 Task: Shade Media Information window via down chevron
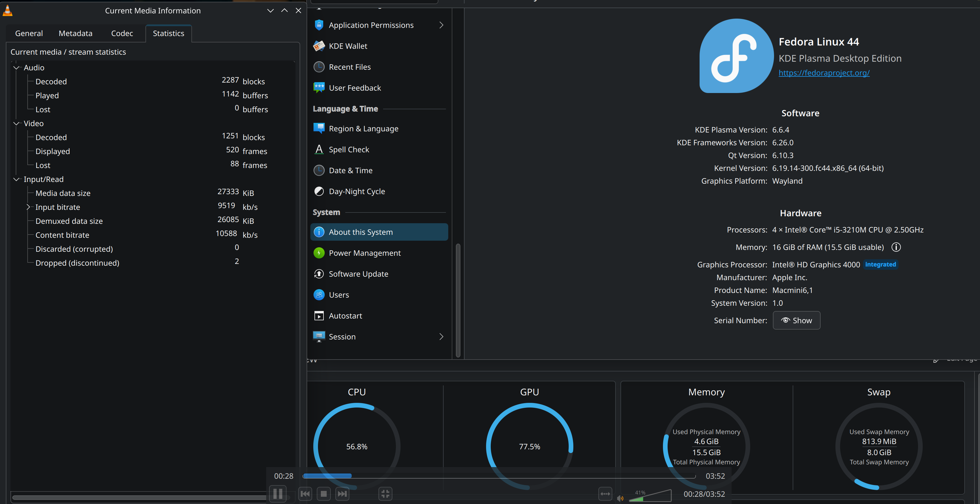point(271,11)
